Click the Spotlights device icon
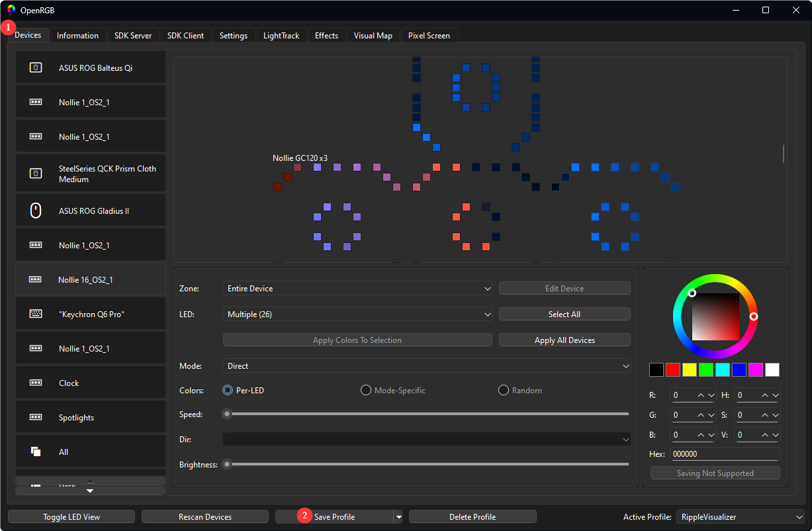Screen dimensions: 812x531 pyautogui.click(x=36, y=417)
